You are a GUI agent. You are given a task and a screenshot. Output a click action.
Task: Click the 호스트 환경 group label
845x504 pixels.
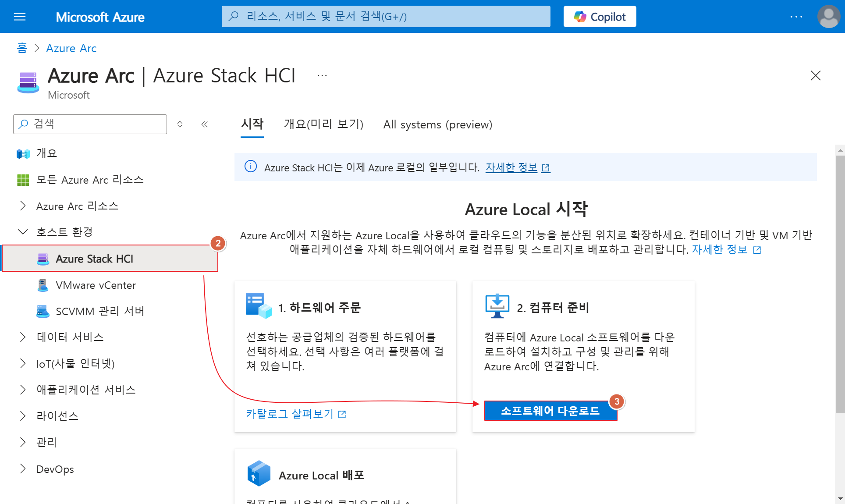coord(64,231)
